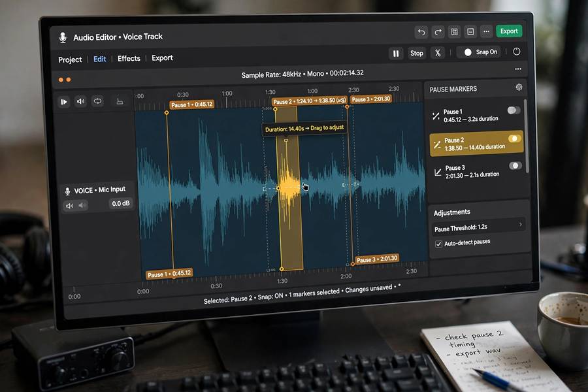The image size is (588, 392).
Task: Click the Pause Threshold: 1.2s field
Action: [479, 227]
